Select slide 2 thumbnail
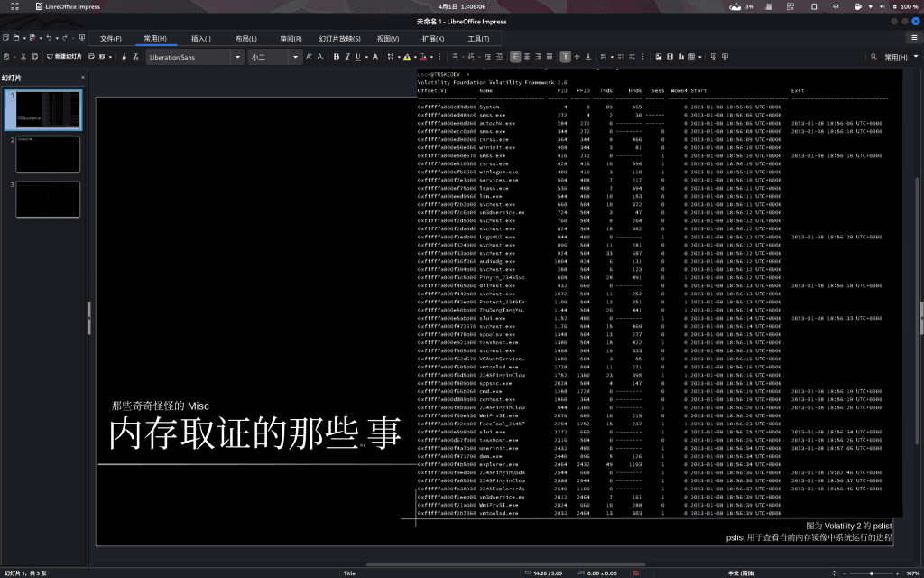Image resolution: width=924 pixels, height=578 pixels. [x=48, y=154]
